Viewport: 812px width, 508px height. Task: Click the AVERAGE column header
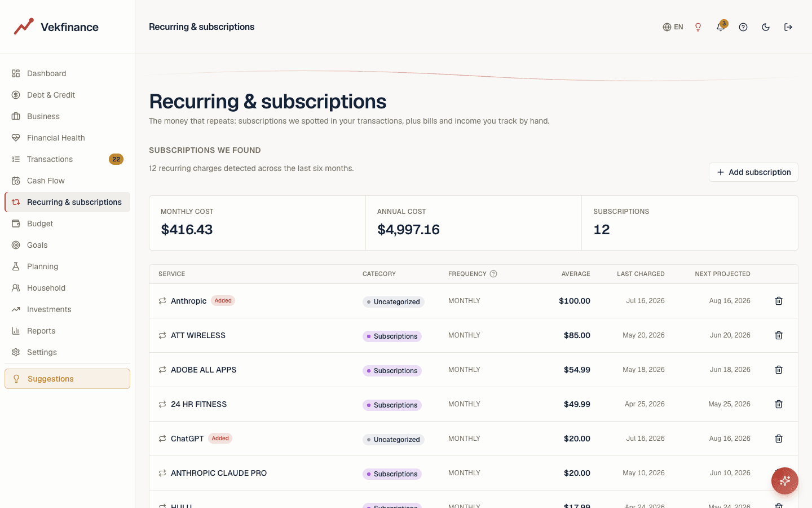point(576,274)
